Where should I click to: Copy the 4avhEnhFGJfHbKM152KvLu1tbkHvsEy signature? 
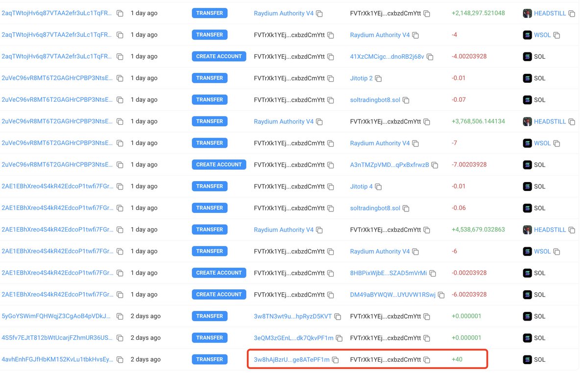120,360
